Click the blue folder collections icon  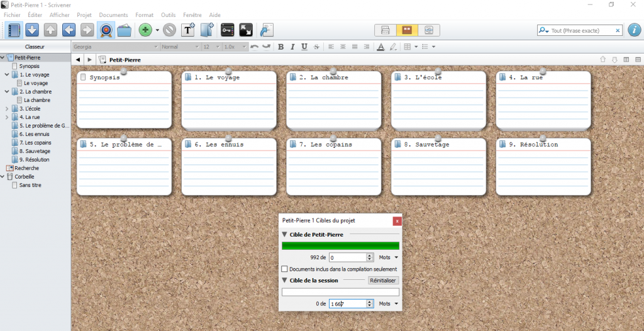[x=124, y=30]
